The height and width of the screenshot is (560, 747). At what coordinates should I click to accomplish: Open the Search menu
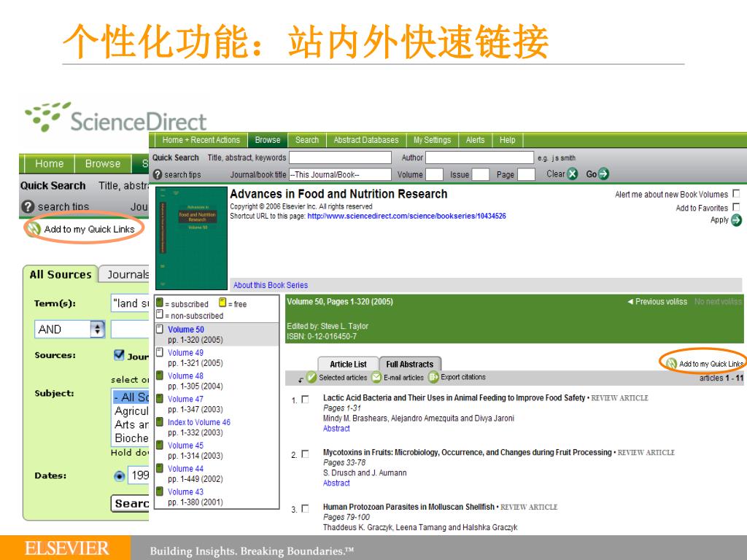click(x=307, y=140)
